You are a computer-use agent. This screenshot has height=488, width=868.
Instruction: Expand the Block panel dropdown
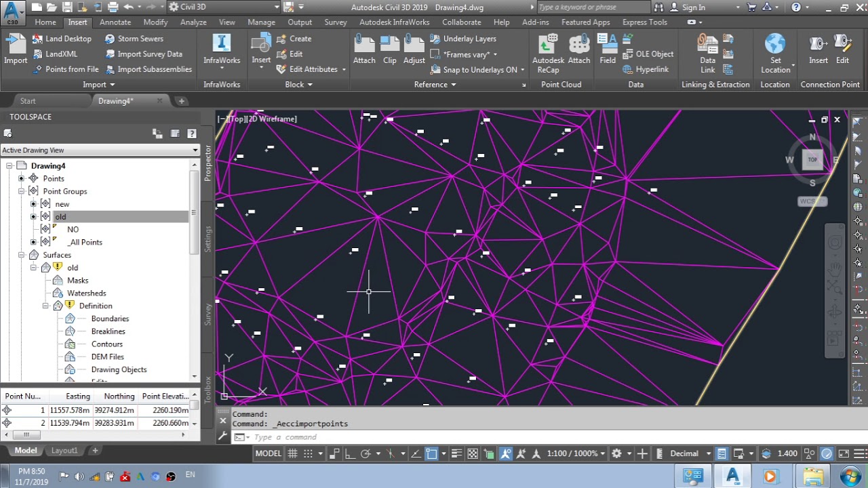tap(299, 85)
